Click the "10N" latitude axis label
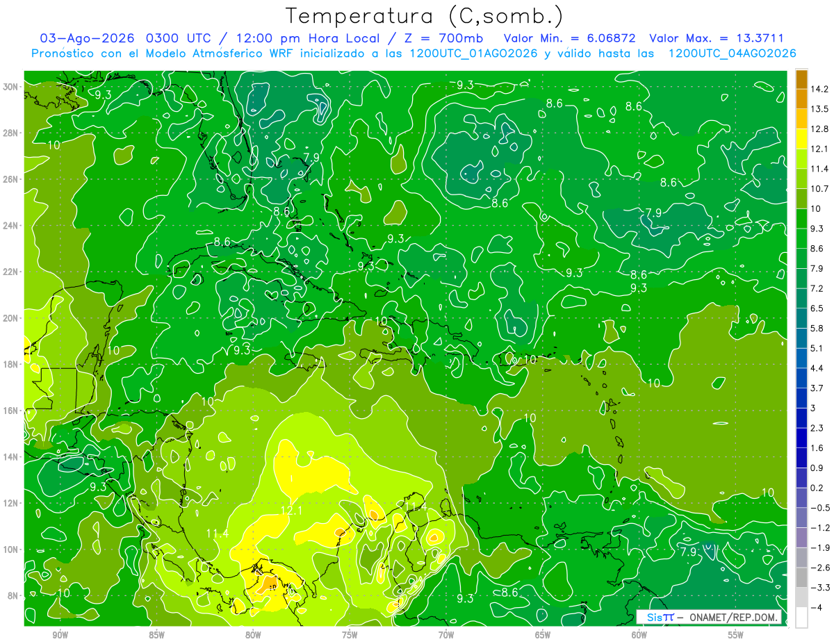 coord(11,550)
